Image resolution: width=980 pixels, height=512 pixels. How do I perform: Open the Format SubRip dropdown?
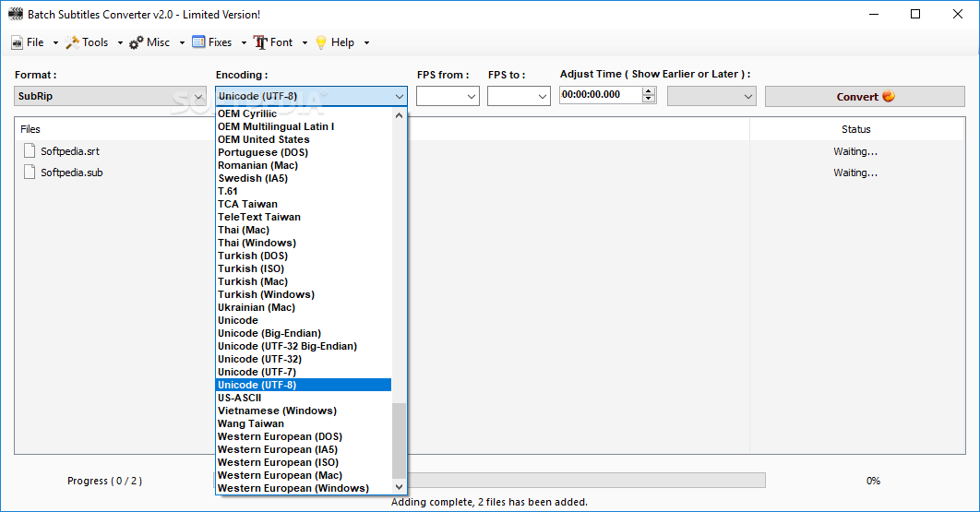pyautogui.click(x=110, y=96)
